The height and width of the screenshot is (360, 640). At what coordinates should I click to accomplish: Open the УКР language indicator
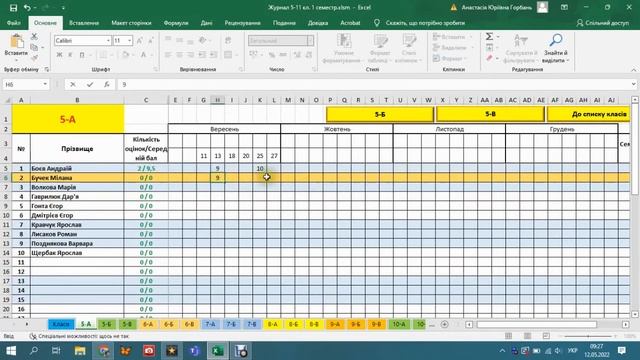[x=573, y=351]
